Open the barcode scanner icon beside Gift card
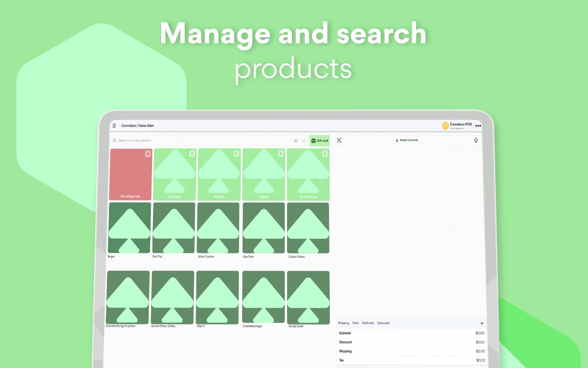The width and height of the screenshot is (588, 368). 304,141
